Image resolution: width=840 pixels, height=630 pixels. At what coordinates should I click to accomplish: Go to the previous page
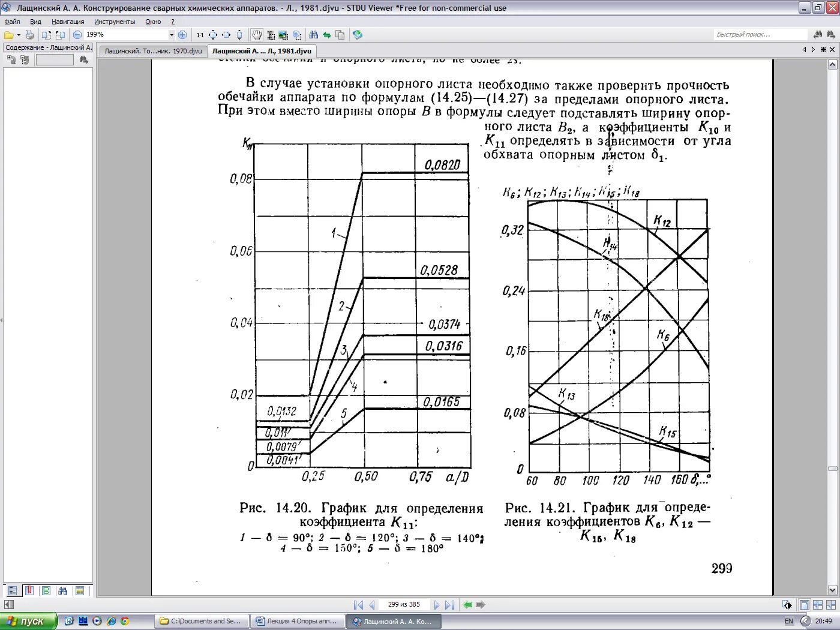372,605
